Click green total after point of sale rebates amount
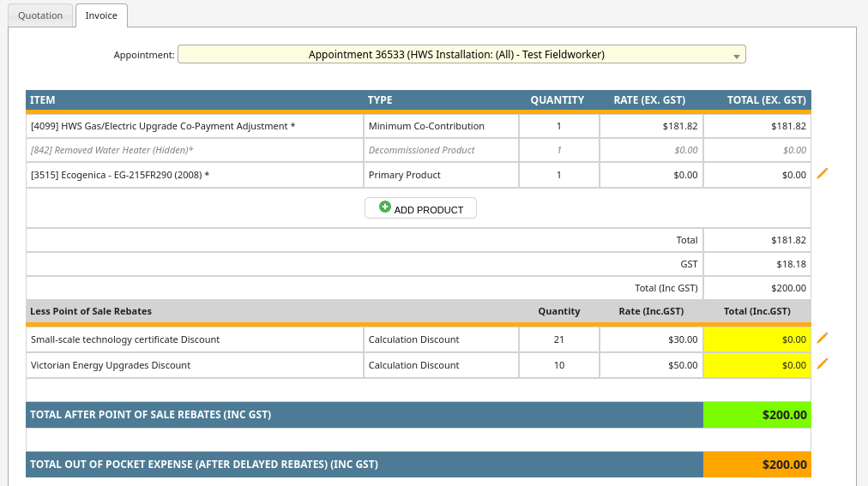This screenshot has height=486, width=868. 756,415
